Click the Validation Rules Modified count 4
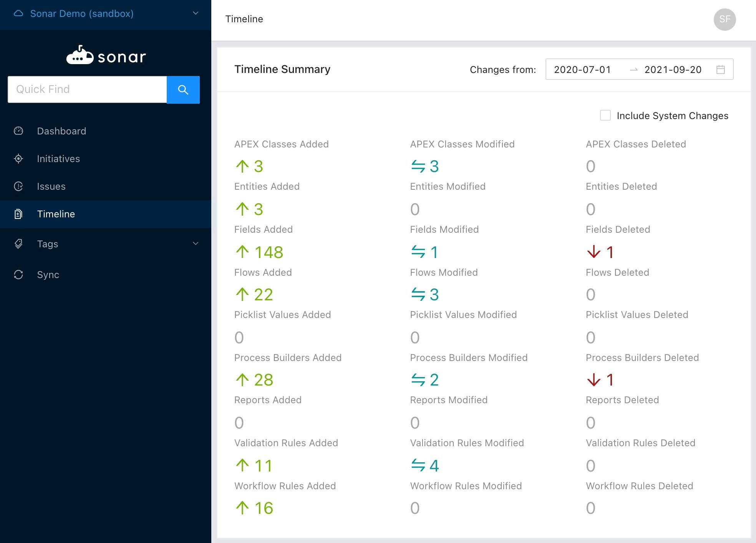 point(434,466)
